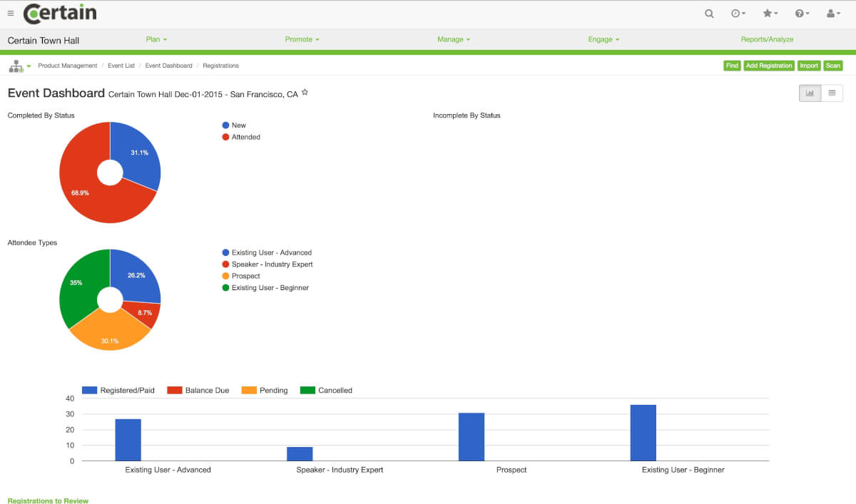Click the Existing User - Advanced bar
The height and width of the screenshot is (504, 856).
128,440
